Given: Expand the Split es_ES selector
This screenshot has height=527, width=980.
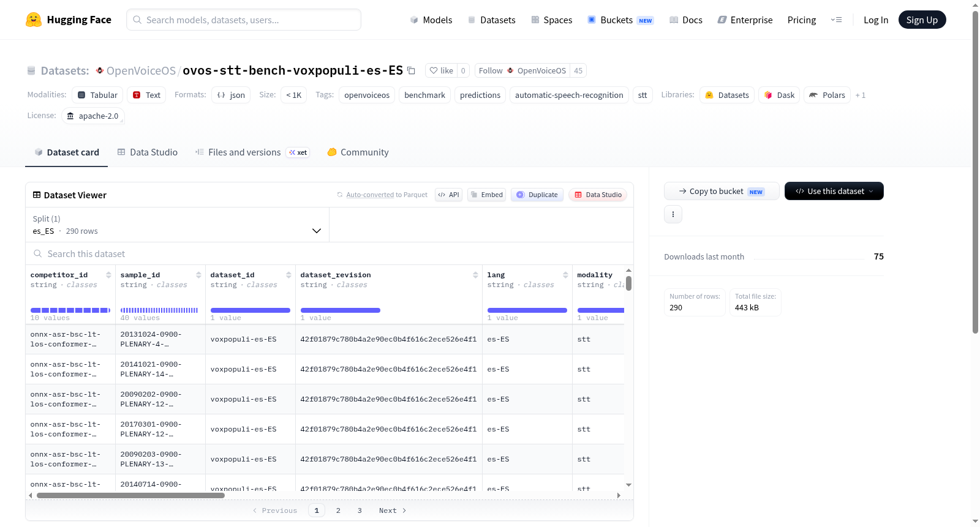Looking at the screenshot, I should point(177,225).
